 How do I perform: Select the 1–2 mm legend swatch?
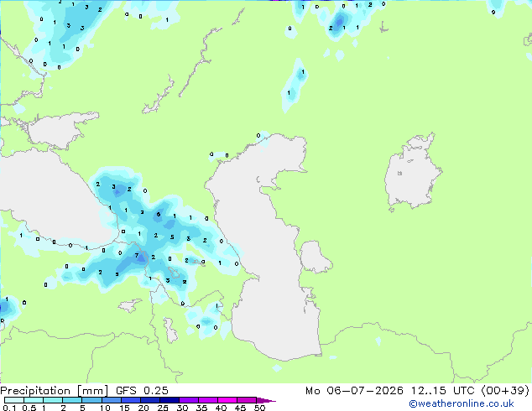[x=53, y=400]
